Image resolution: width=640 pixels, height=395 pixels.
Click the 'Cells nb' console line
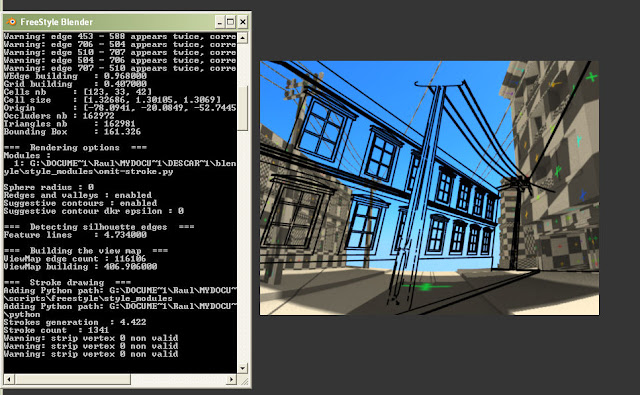78,92
